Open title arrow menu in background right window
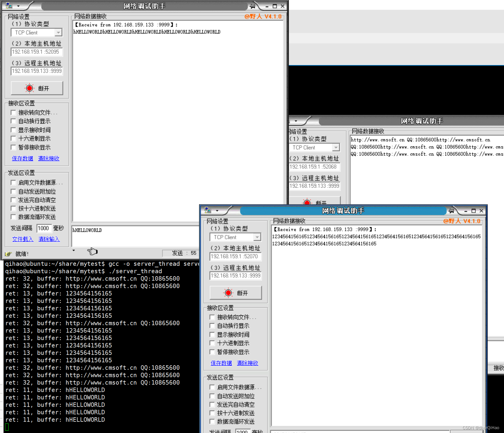This screenshot has width=504, height=433. pos(296,121)
